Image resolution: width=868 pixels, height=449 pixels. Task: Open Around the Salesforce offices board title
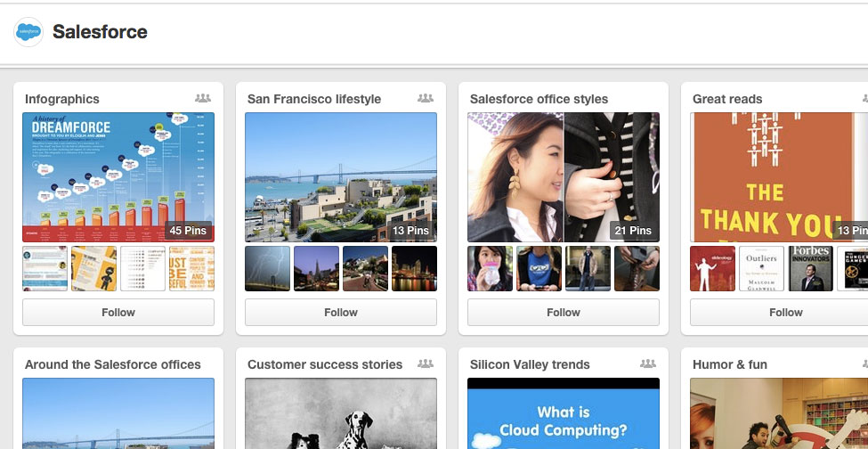(x=112, y=364)
